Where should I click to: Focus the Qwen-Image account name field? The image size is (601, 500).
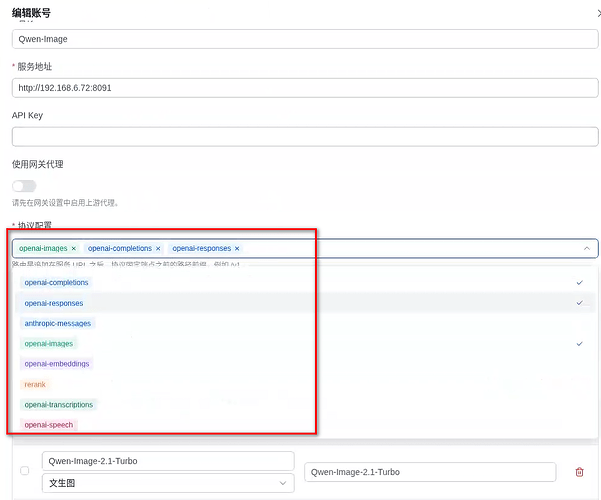pos(305,39)
